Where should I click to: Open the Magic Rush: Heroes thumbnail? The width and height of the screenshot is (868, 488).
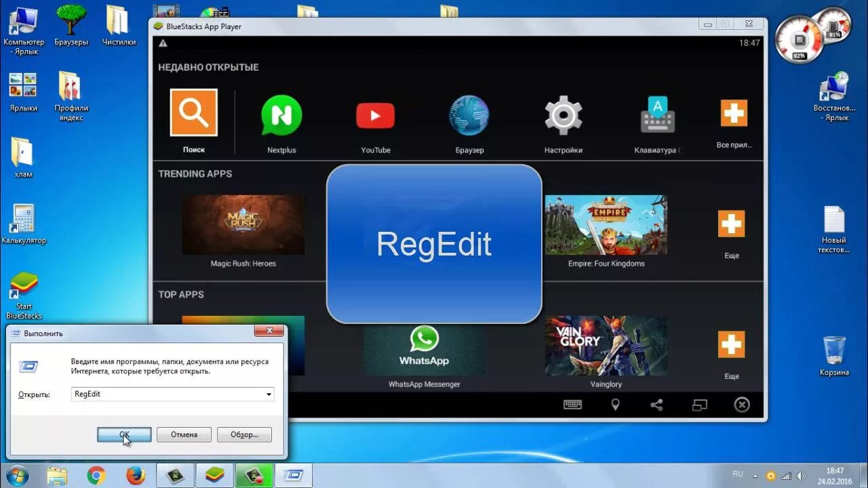click(x=243, y=225)
